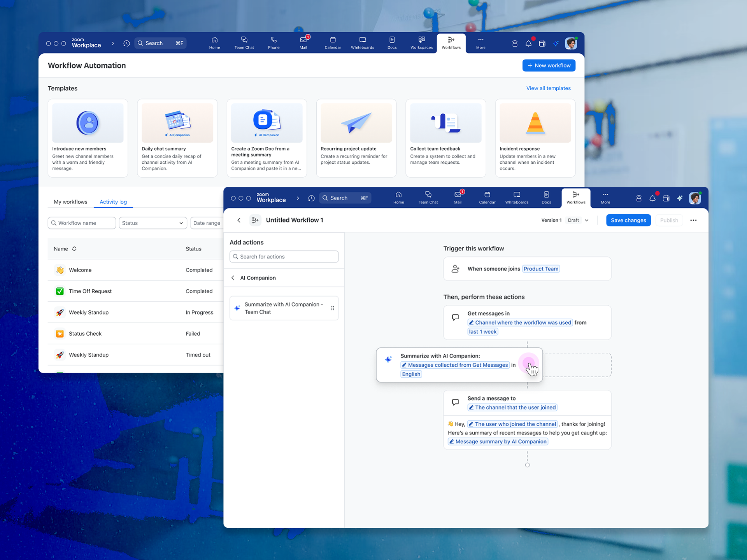This screenshot has width=747, height=560.
Task: Click notifications bell in the front window
Action: [x=652, y=198]
